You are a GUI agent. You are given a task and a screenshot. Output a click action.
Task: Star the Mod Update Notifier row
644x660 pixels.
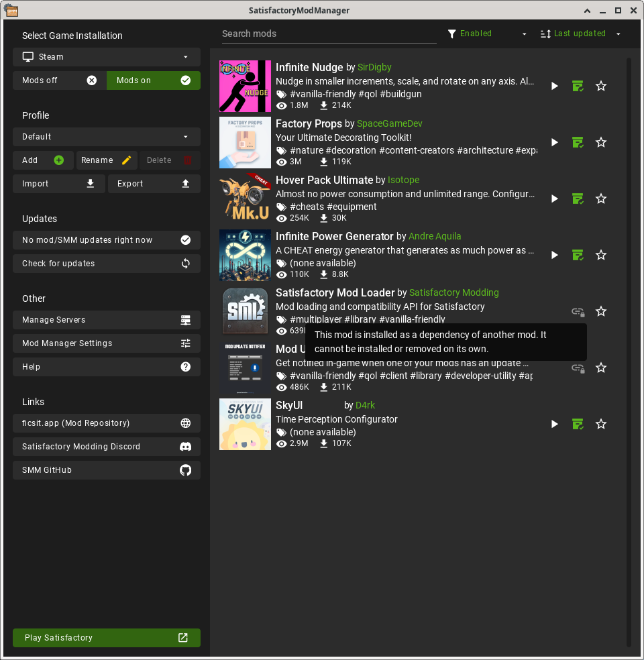tap(601, 368)
